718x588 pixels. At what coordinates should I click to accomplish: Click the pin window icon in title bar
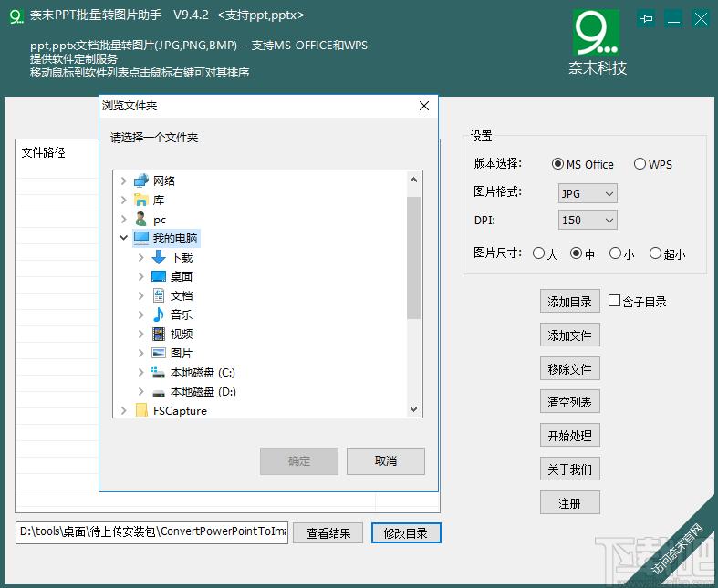click(x=646, y=19)
